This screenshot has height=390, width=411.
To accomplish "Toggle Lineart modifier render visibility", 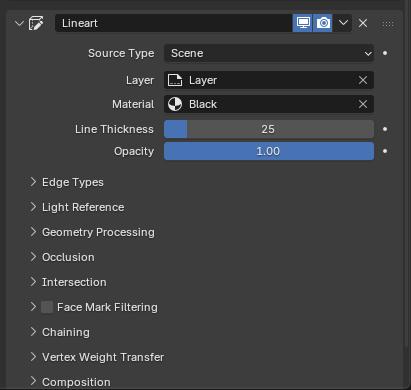I will pos(323,23).
